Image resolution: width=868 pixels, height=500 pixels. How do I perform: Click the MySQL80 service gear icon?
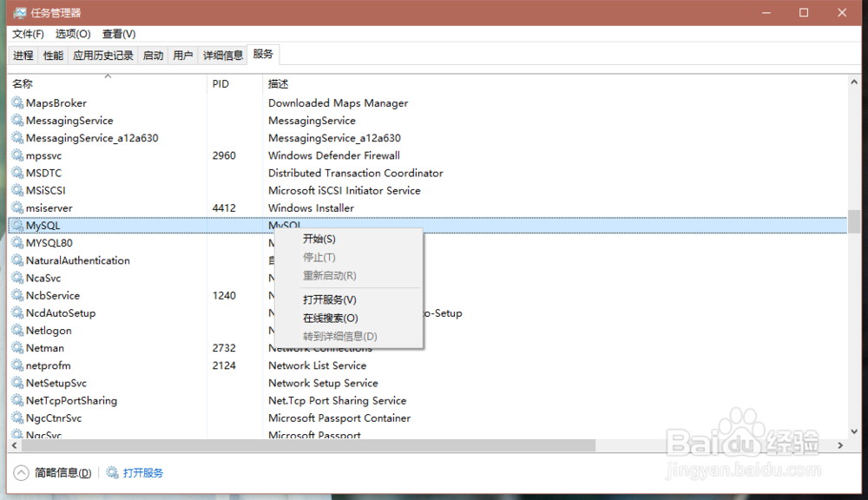[17, 243]
